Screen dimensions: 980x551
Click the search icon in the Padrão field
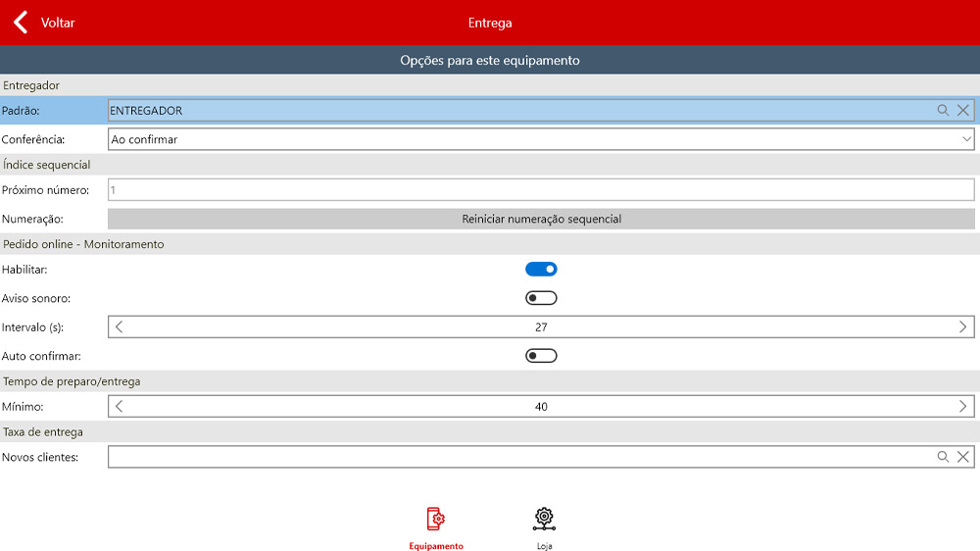(943, 111)
